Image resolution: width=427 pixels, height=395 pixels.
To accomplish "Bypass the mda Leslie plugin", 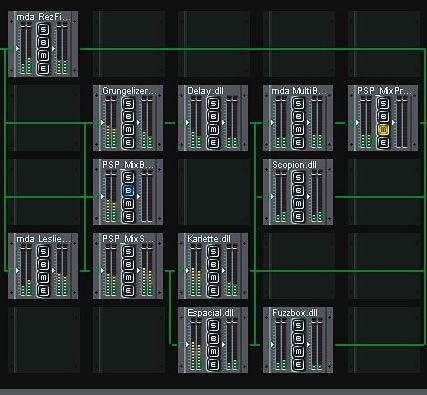I will click(43, 265).
